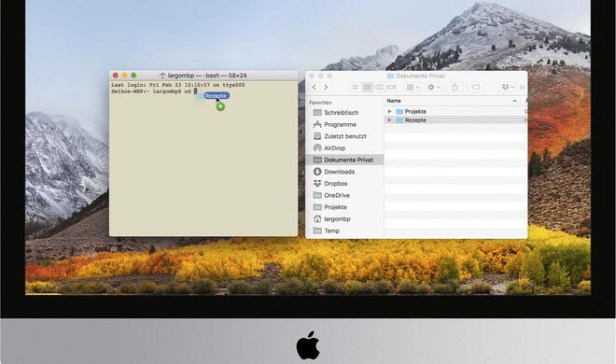Click the Dokumente Privat folder icon in Finder title
The image size is (616, 364).
(x=390, y=76)
